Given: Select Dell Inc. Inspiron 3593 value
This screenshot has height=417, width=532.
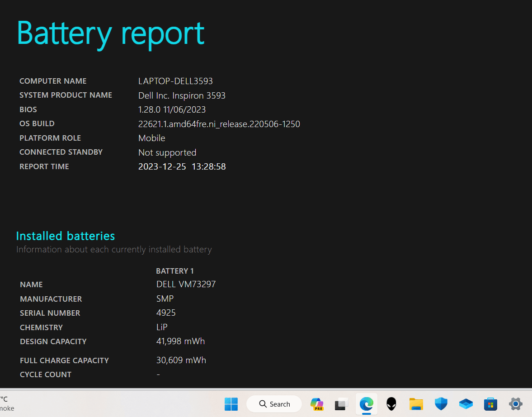Looking at the screenshot, I should pos(182,95).
